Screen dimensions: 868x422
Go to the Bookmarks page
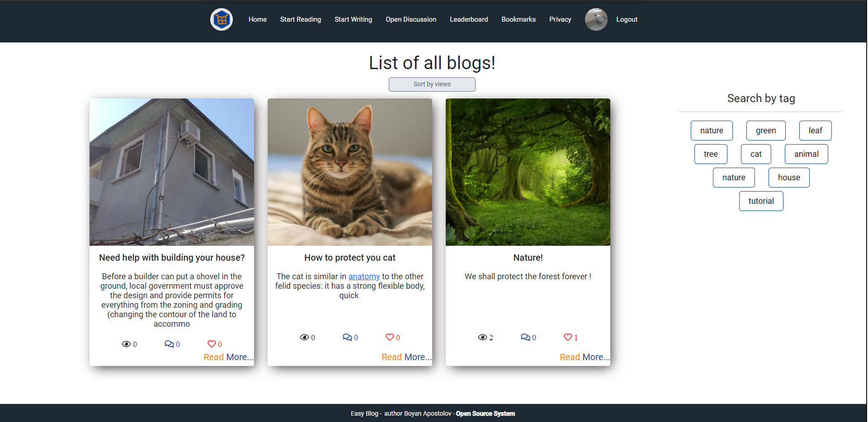coord(518,19)
